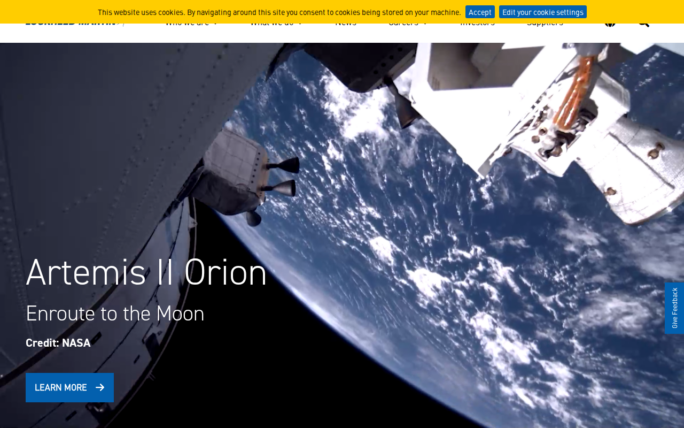Open the Give Feedback side tab
684x428 pixels.
click(x=674, y=308)
